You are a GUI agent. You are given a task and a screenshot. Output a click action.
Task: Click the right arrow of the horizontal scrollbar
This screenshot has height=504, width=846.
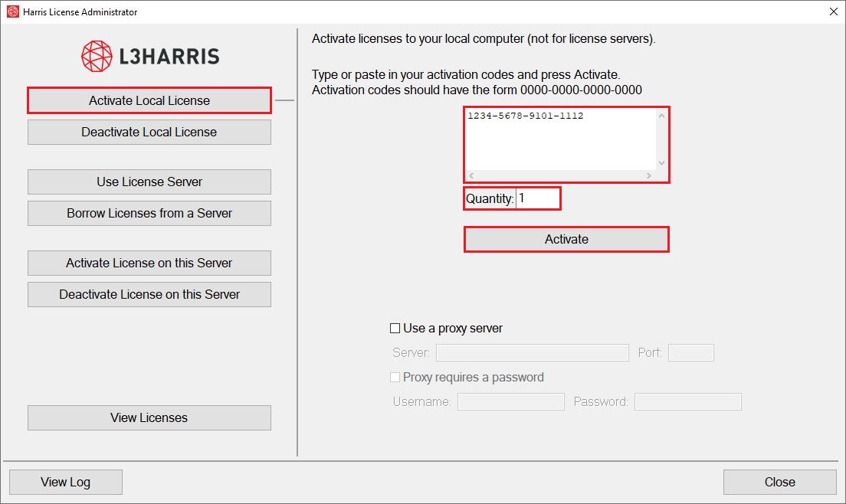tap(649, 176)
